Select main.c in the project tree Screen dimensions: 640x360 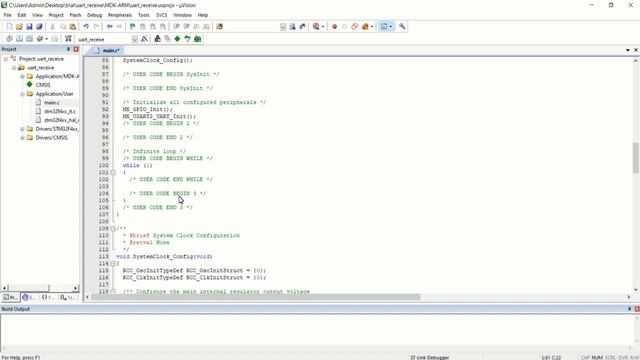point(51,102)
